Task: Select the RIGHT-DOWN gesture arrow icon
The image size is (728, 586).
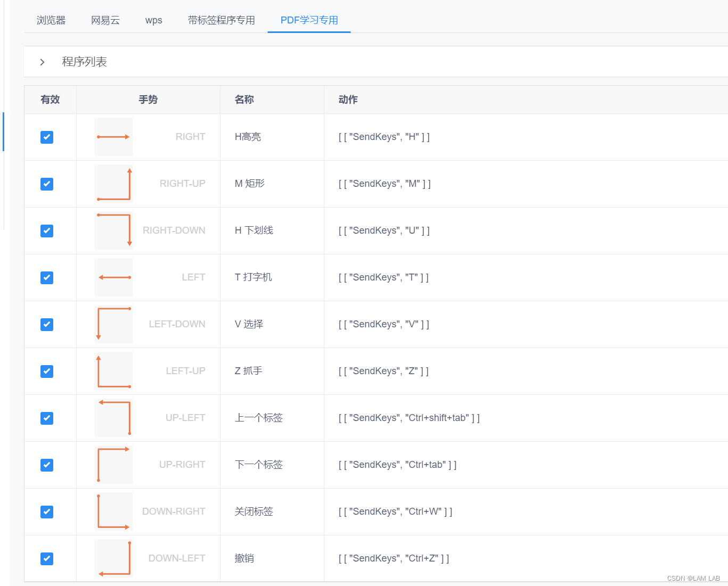Action: point(114,230)
